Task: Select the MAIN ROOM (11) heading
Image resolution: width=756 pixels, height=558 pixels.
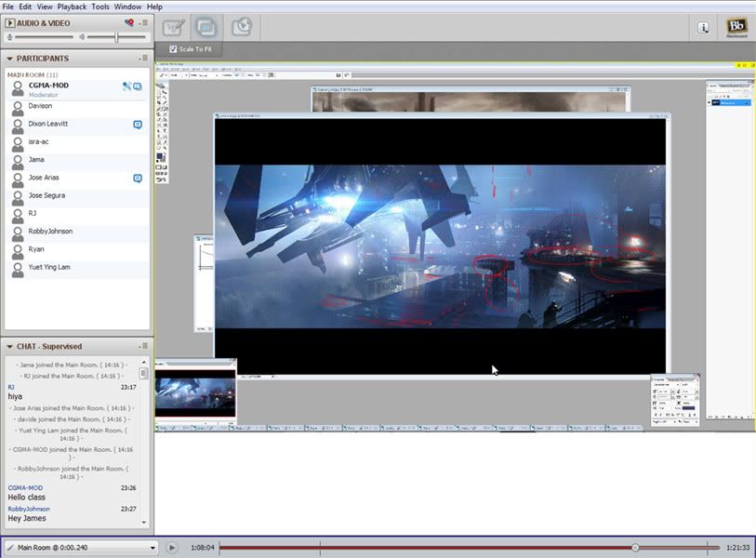Action: pos(33,74)
